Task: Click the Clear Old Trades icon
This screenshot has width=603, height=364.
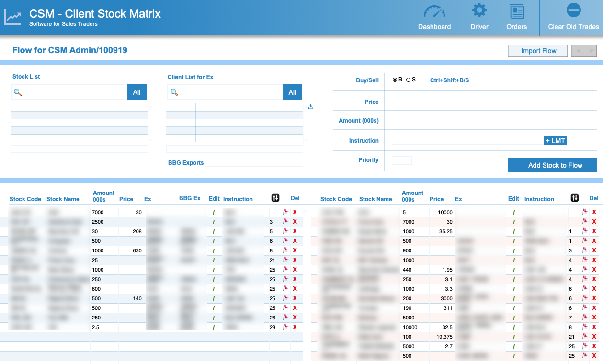Action: pyautogui.click(x=573, y=10)
